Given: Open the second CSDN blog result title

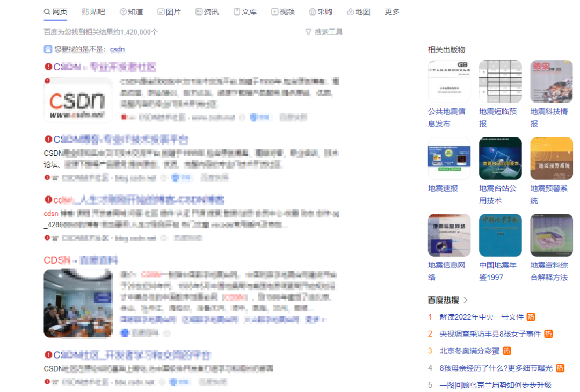Looking at the screenshot, I should point(121,140).
